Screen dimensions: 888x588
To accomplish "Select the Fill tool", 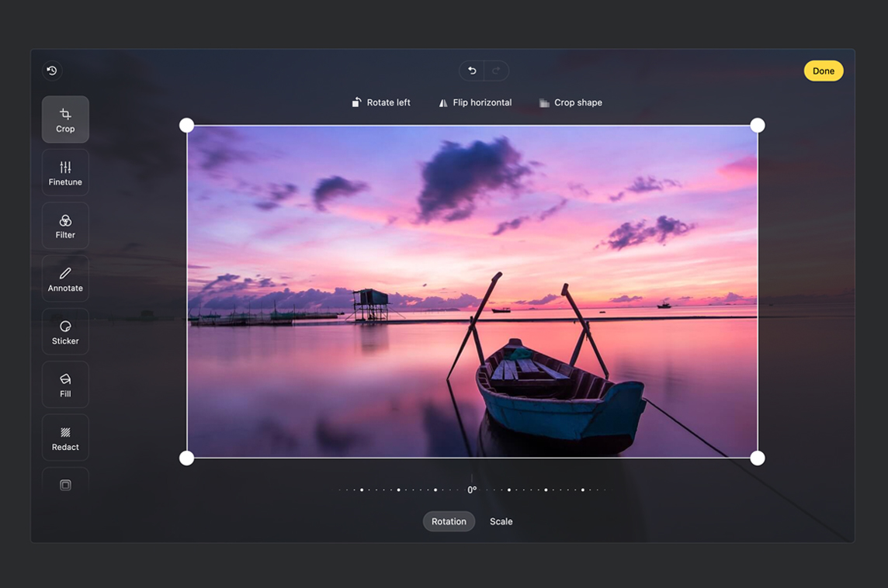I will pos(65,385).
